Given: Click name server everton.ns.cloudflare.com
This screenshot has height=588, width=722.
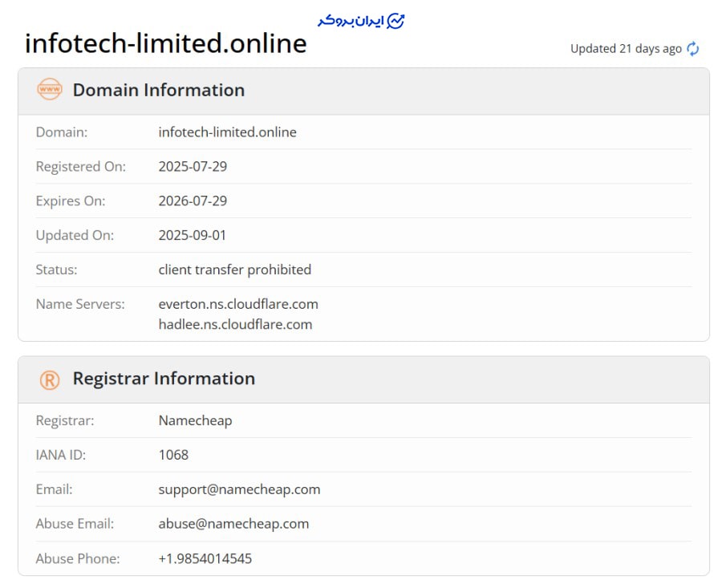Looking at the screenshot, I should (238, 304).
